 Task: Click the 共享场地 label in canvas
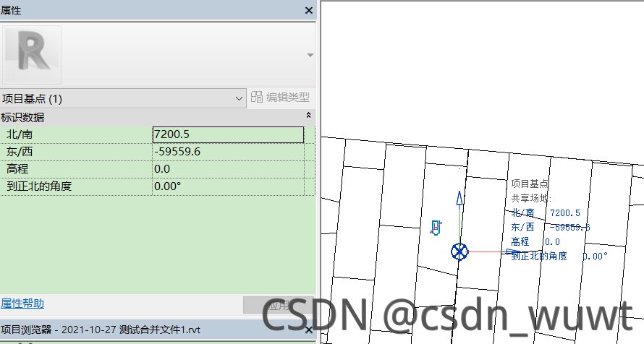coord(530,198)
